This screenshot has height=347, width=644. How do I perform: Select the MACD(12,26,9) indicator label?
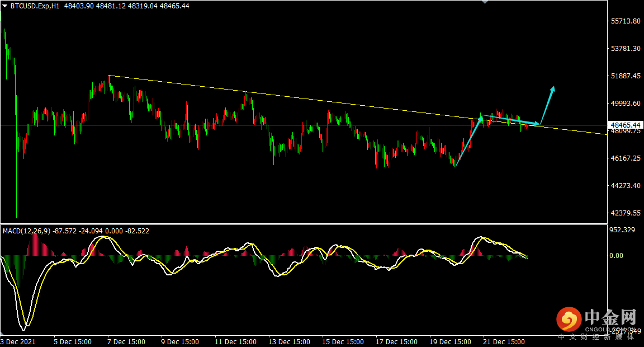(x=27, y=231)
